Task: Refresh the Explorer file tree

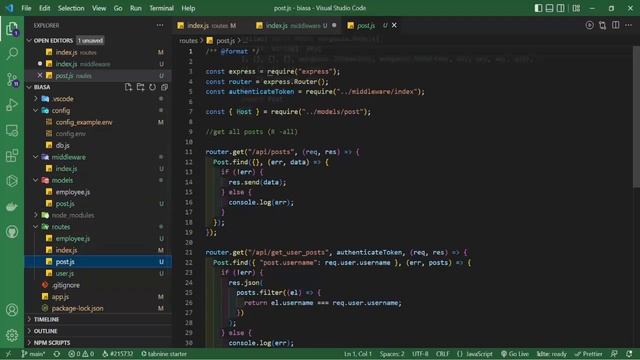Action: [x=152, y=87]
